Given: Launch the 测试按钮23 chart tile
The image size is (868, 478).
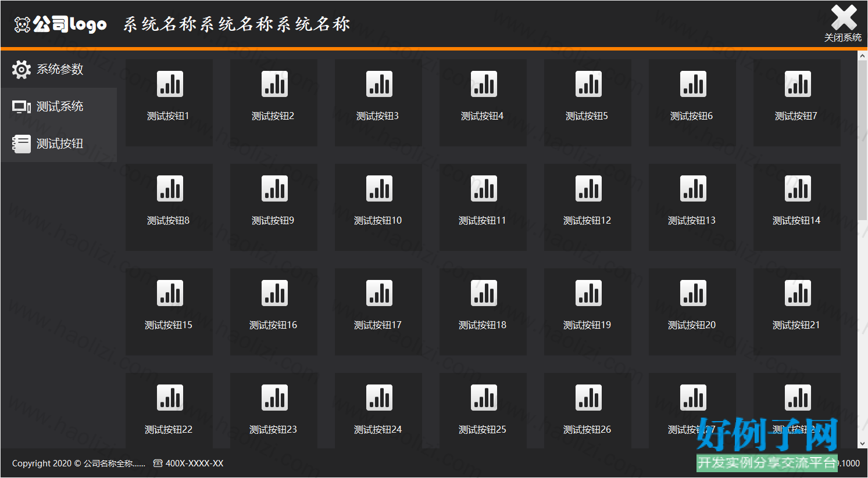Looking at the screenshot, I should point(274,410).
